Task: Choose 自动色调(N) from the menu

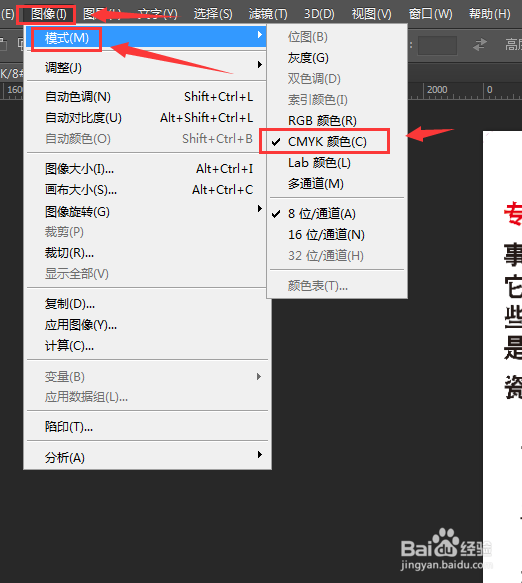Action: click(x=147, y=97)
